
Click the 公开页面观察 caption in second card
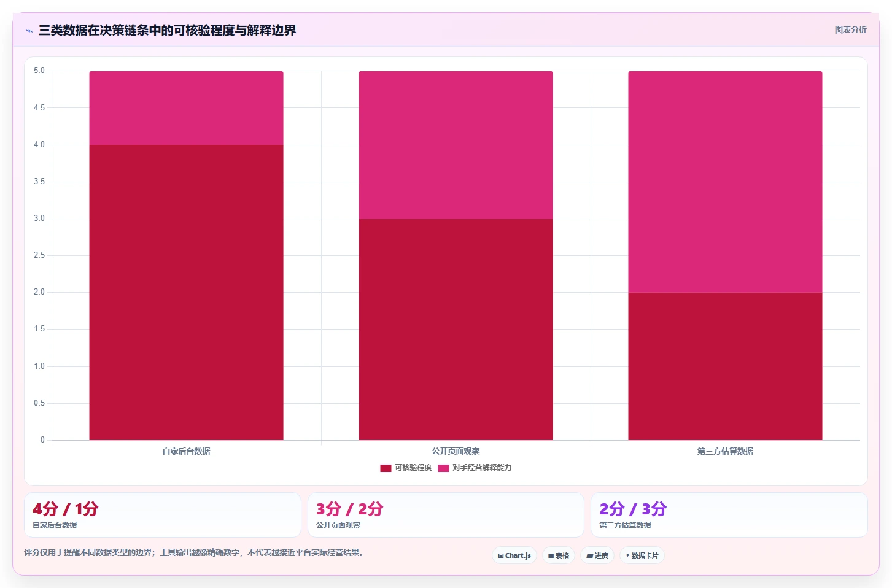click(x=338, y=525)
